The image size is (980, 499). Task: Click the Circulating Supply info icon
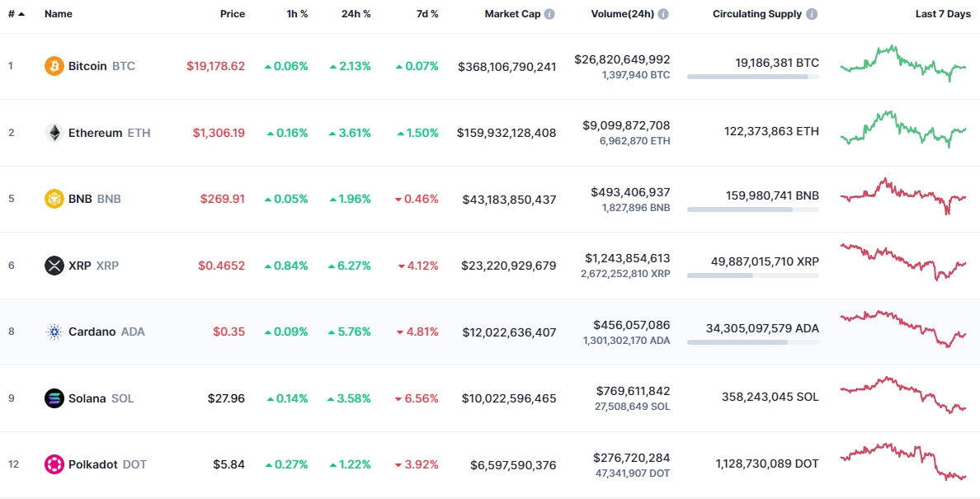click(x=811, y=14)
